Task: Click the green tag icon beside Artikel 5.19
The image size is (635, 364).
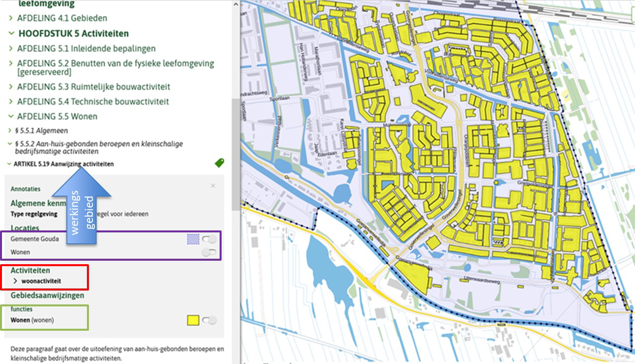Action: (219, 162)
